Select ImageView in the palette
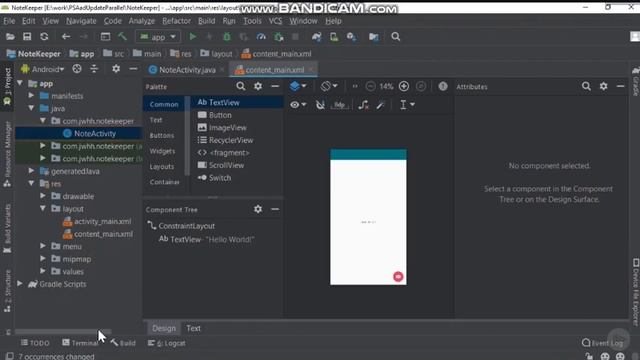This screenshot has height=360, width=640. [x=222, y=127]
